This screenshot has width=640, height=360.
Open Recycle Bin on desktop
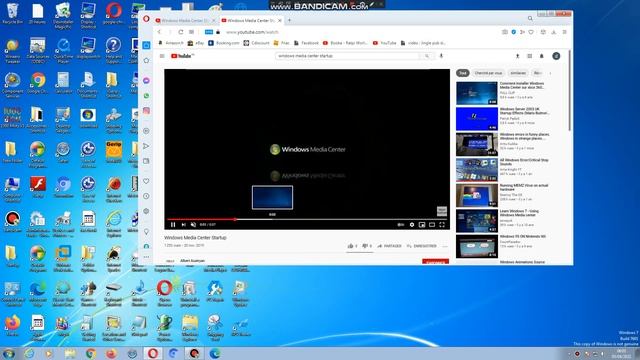12,13
